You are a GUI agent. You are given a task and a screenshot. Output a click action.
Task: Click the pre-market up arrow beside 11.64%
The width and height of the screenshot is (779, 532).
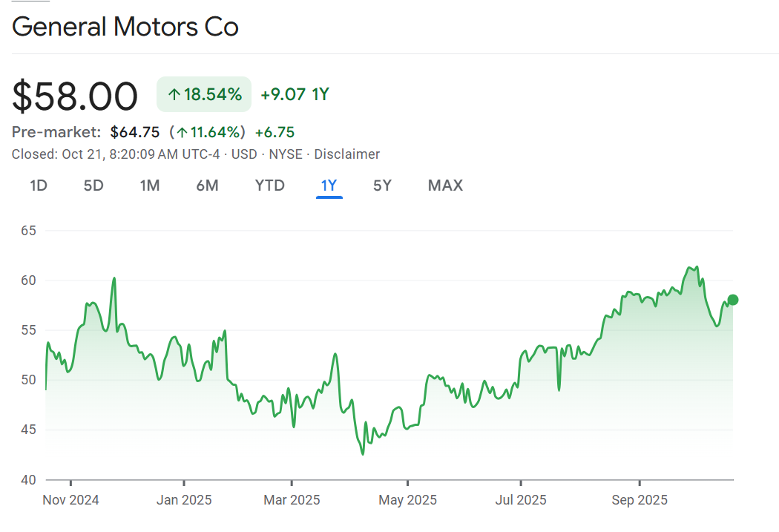(182, 133)
